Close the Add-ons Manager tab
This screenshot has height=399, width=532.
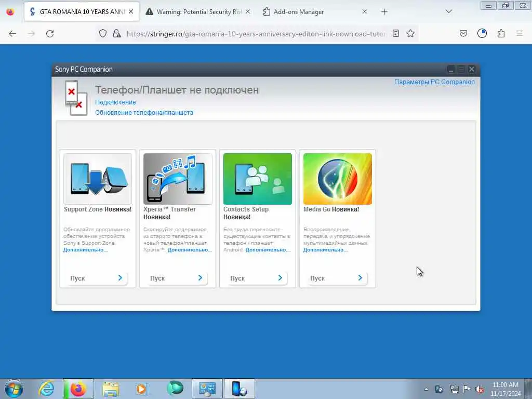coord(364,11)
